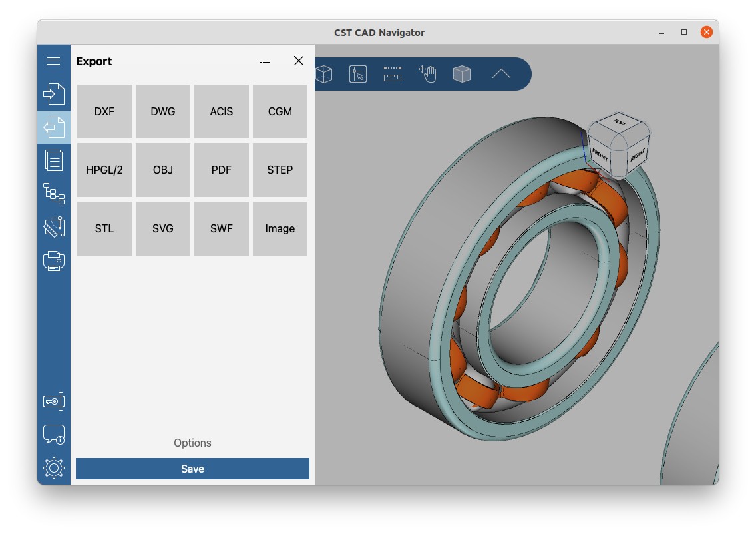Choose OBJ export format
The image size is (756, 534).
click(x=163, y=170)
